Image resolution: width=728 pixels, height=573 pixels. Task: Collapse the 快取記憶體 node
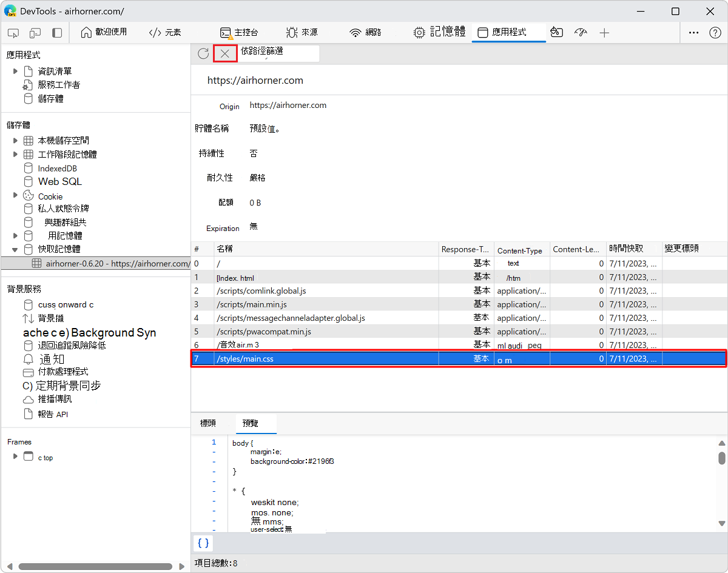(x=16, y=249)
